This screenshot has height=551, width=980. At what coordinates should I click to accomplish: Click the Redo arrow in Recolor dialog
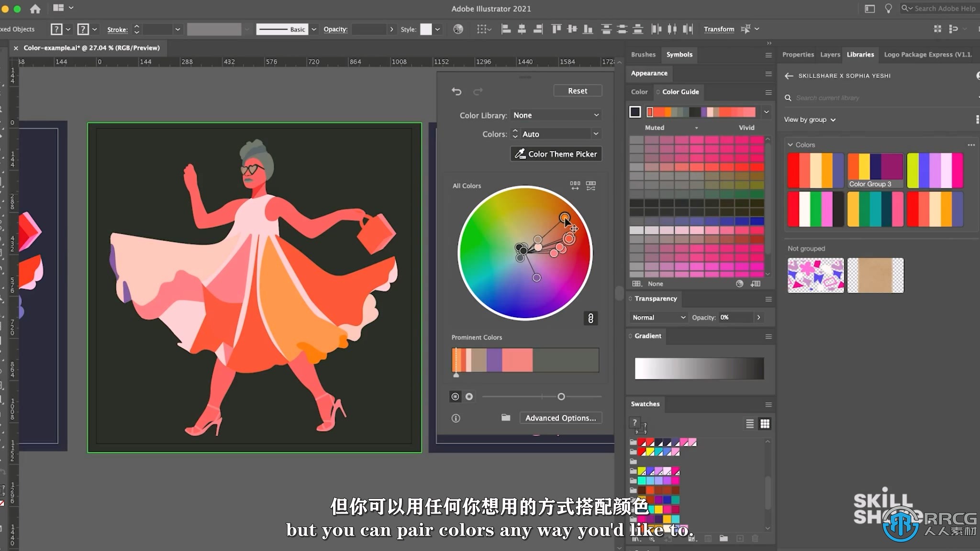tap(478, 91)
